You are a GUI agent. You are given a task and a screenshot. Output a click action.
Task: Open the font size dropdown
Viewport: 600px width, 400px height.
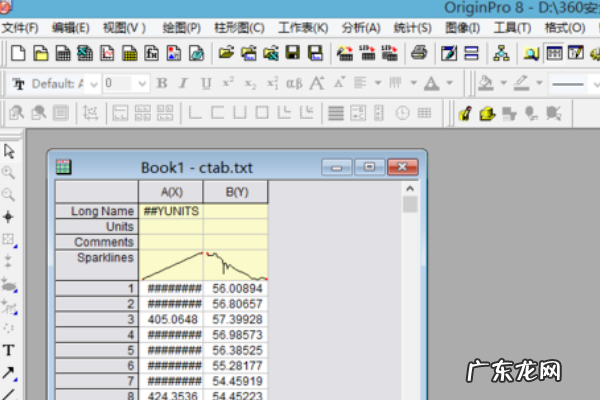141,84
